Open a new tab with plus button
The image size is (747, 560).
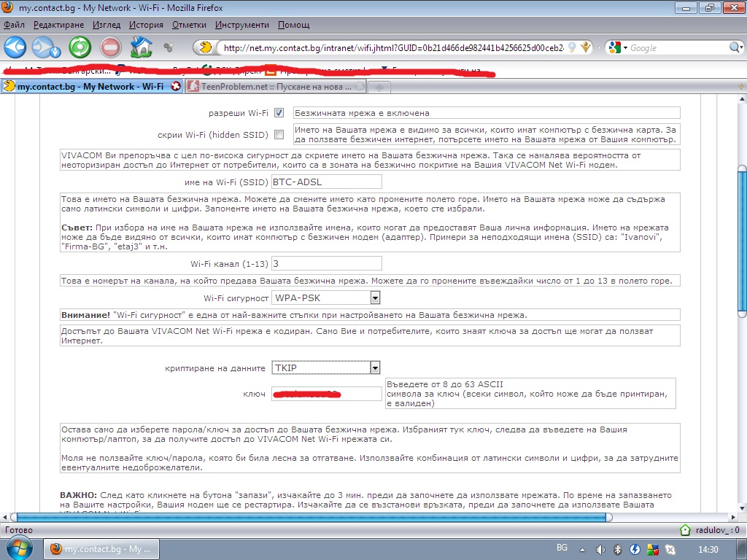[x=379, y=87]
